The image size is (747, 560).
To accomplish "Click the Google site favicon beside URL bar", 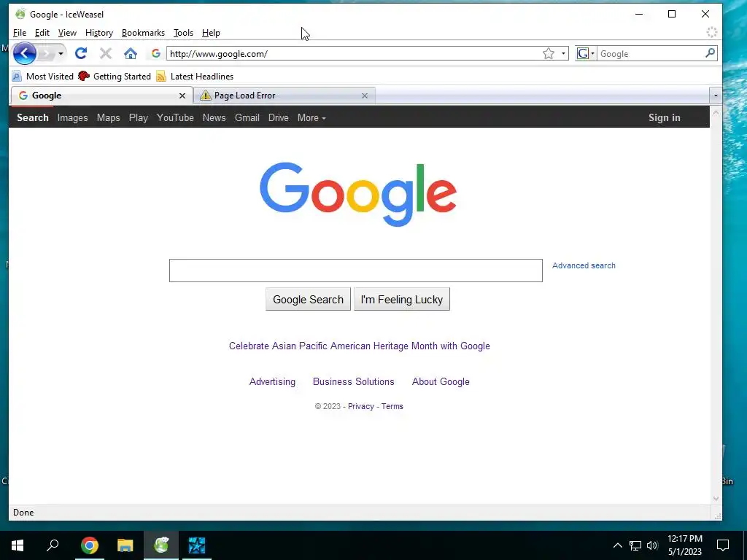I will coord(156,53).
